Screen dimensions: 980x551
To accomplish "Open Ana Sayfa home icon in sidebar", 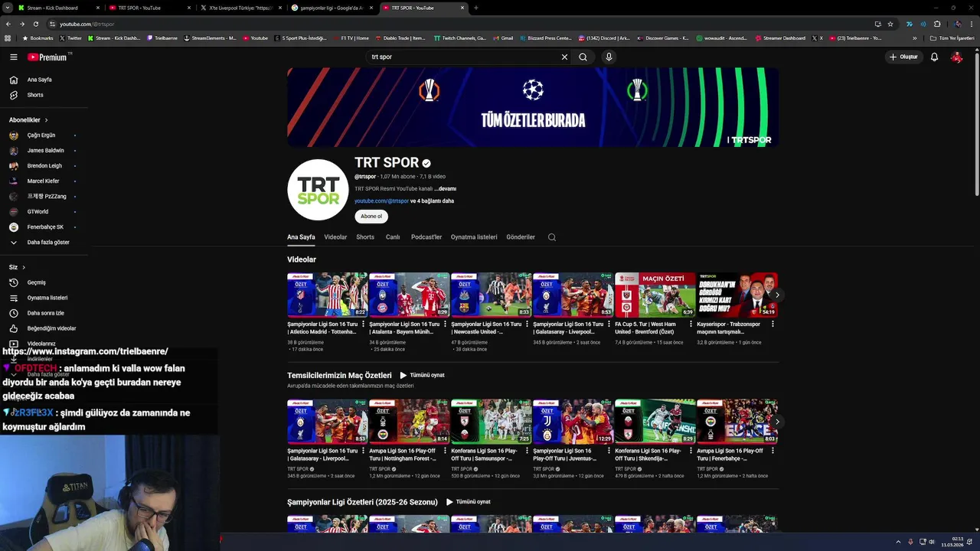I will [14, 80].
